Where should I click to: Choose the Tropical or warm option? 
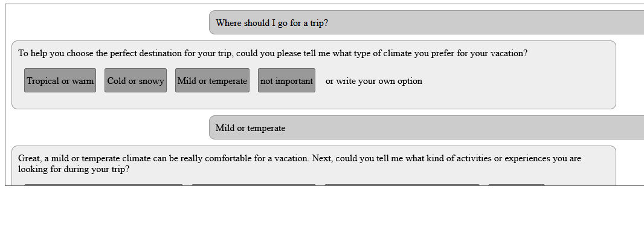(60, 80)
